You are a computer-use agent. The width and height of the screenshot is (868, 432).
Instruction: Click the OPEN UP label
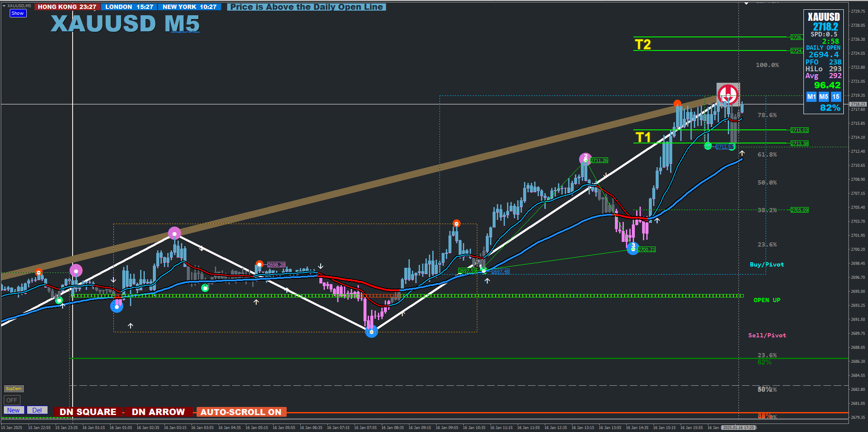[x=767, y=300]
